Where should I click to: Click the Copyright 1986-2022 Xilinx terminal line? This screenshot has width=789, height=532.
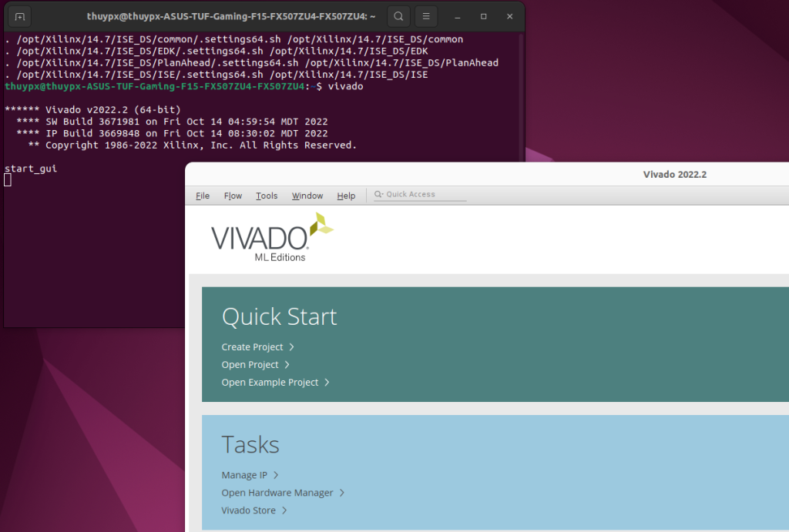[x=192, y=145]
